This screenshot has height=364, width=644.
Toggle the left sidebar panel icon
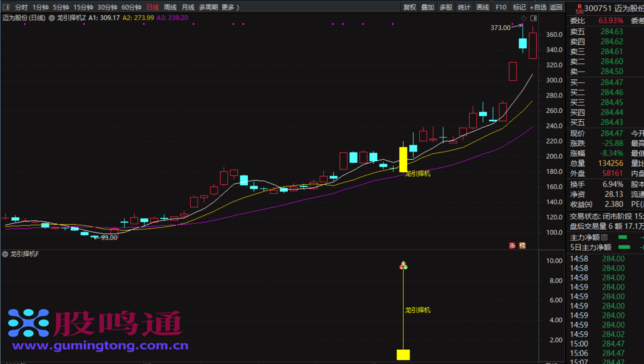pos(6,7)
